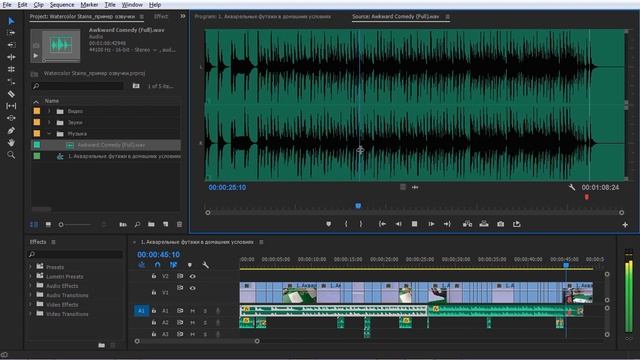Click the Drag Audio Only waveform icon
Viewport: 640px width, 360px height.
tap(415, 187)
